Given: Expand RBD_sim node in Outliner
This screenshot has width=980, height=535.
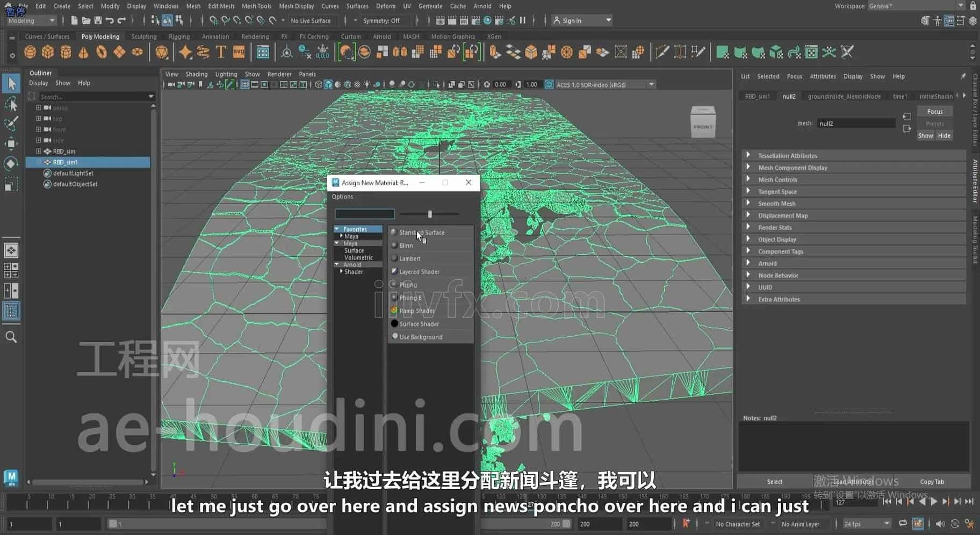Looking at the screenshot, I should coord(38,151).
